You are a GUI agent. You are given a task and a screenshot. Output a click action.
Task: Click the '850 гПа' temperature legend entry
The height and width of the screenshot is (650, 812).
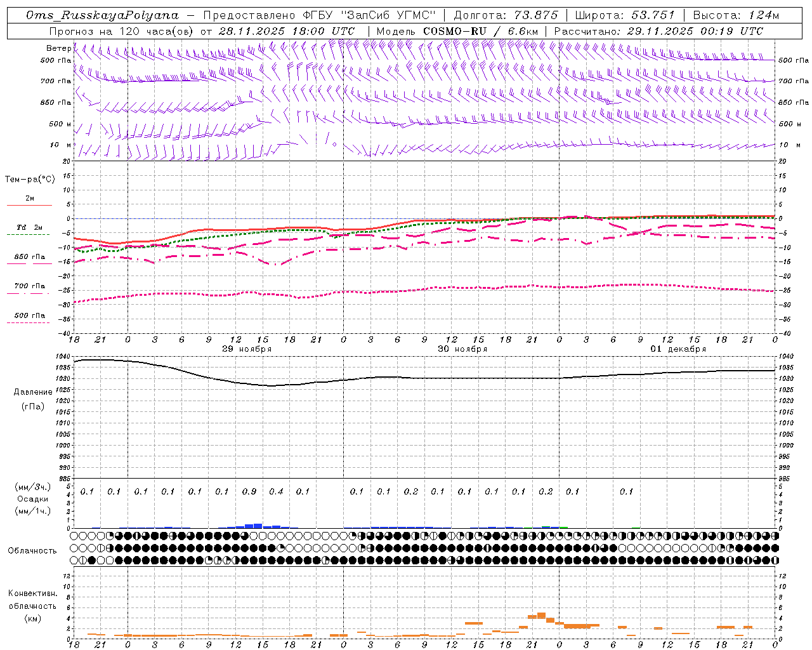[x=29, y=257]
